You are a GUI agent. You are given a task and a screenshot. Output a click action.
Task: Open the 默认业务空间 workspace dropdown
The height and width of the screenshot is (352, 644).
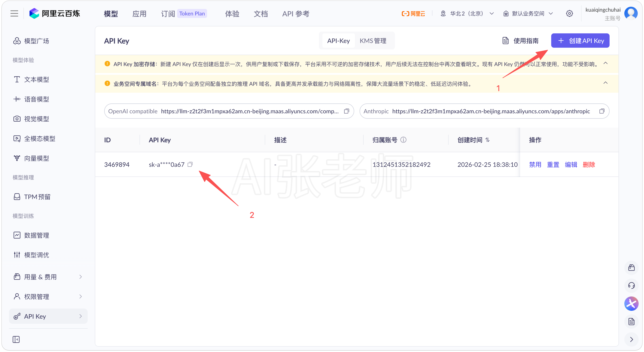point(528,13)
